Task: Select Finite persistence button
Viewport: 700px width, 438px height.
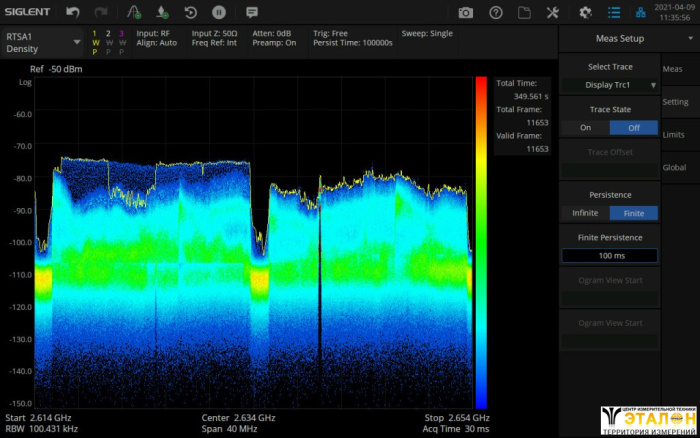Action: (x=633, y=213)
